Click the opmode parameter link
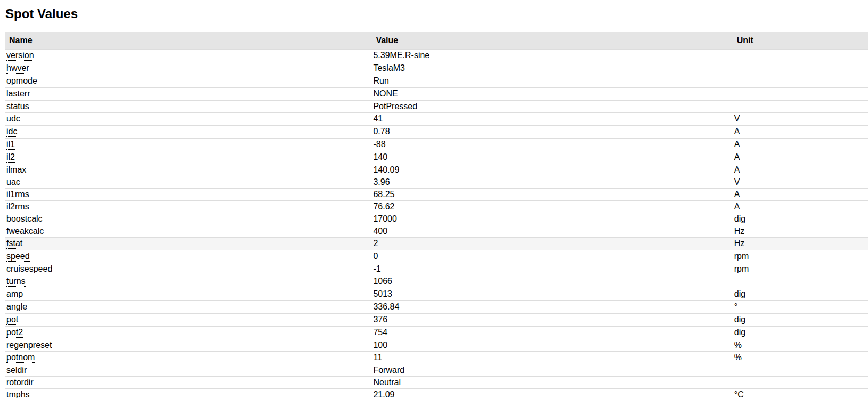Viewport: 868px width, 398px height. [22, 81]
